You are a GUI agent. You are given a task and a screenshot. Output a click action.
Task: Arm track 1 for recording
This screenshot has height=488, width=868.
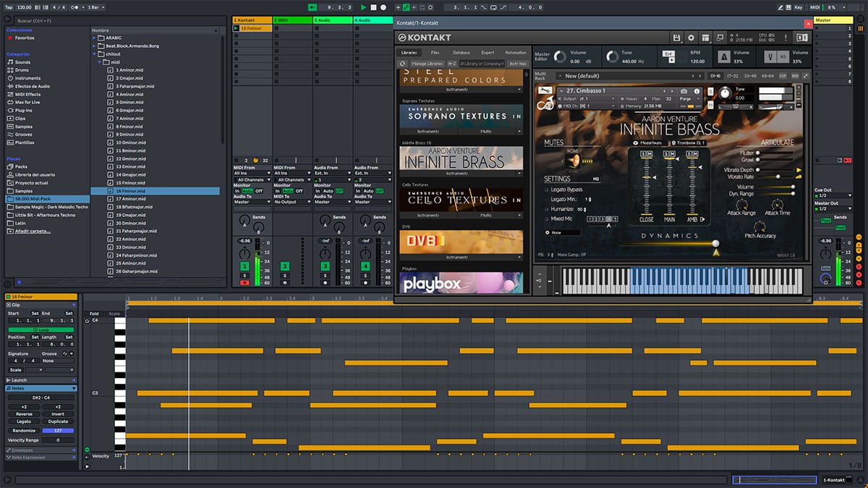point(244,283)
